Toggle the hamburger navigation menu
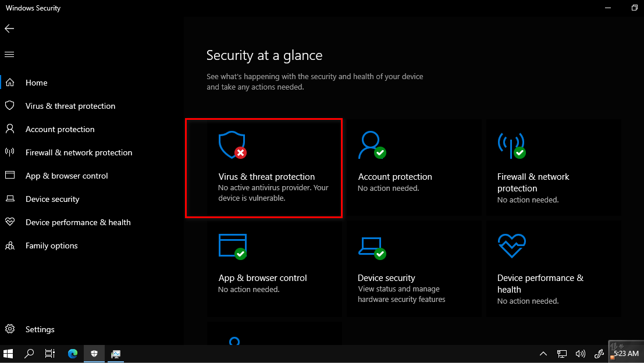 pyautogui.click(x=9, y=54)
